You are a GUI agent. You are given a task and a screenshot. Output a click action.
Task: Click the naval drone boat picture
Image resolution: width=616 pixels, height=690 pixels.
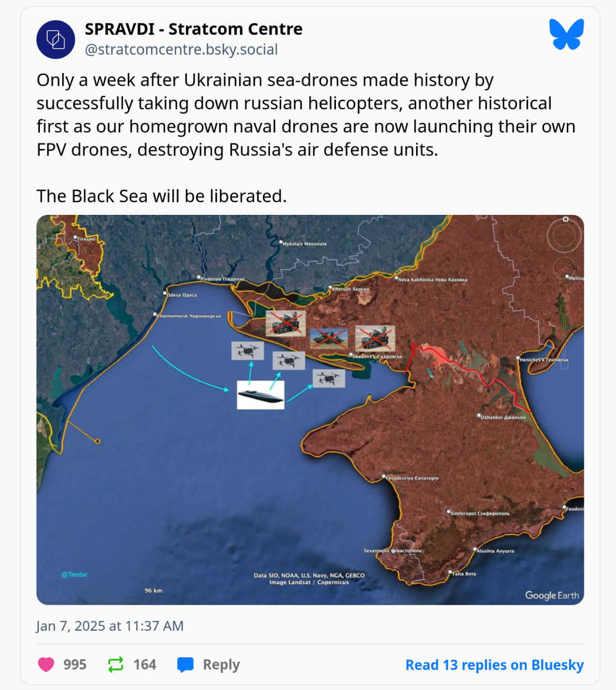pyautogui.click(x=261, y=395)
